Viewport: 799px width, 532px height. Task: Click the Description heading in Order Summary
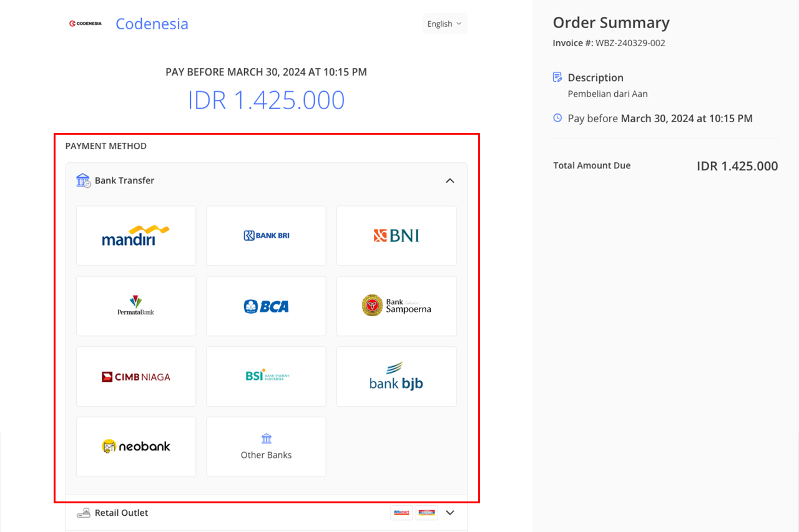coord(596,77)
